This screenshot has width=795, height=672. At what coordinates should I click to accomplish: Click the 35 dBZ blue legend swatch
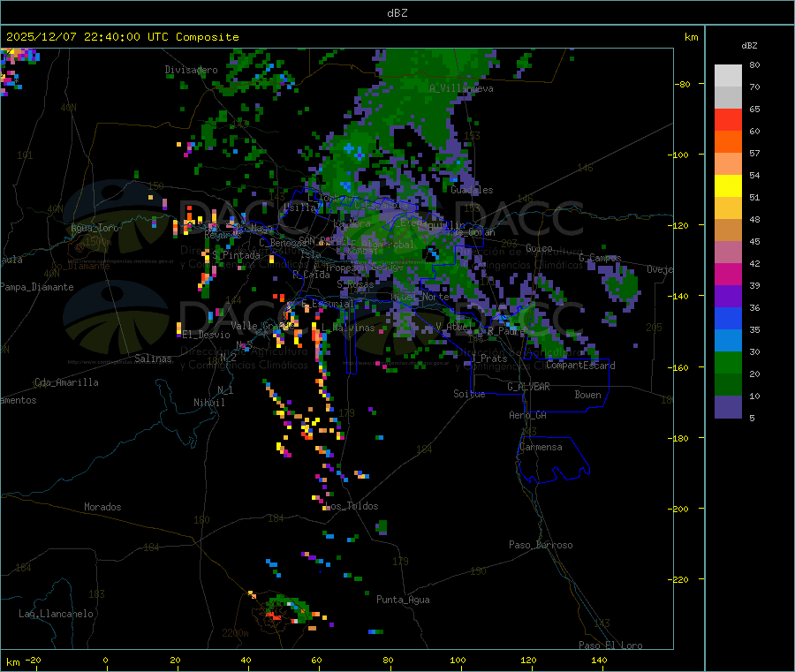click(x=728, y=341)
